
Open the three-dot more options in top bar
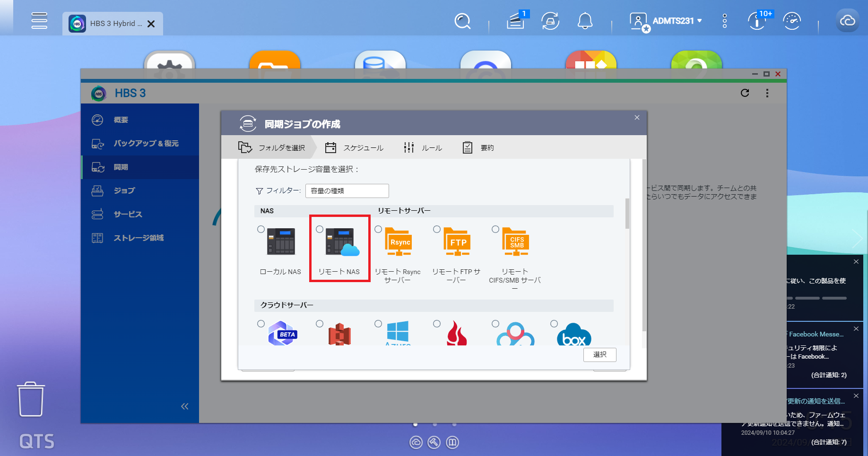(x=725, y=21)
